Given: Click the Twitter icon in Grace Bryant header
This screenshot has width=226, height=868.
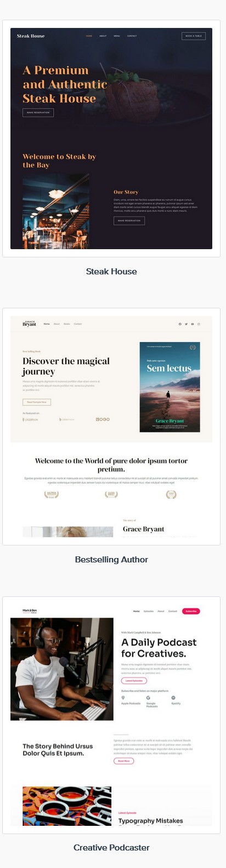Looking at the screenshot, I should click(186, 324).
